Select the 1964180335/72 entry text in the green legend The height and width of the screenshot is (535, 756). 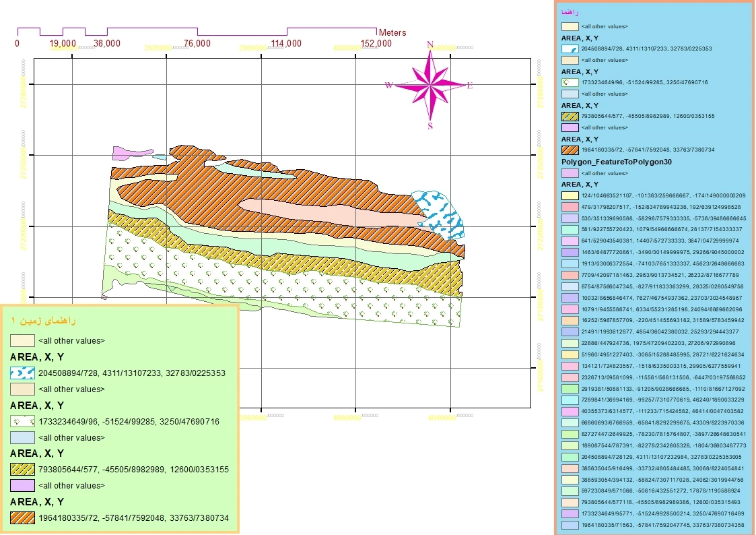coord(134,518)
